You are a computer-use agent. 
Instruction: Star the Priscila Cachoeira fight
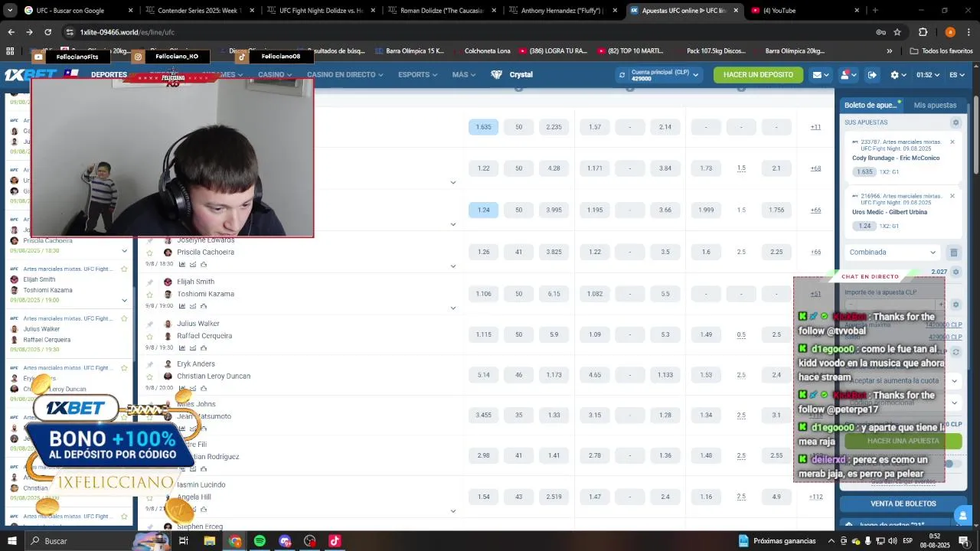click(x=150, y=253)
